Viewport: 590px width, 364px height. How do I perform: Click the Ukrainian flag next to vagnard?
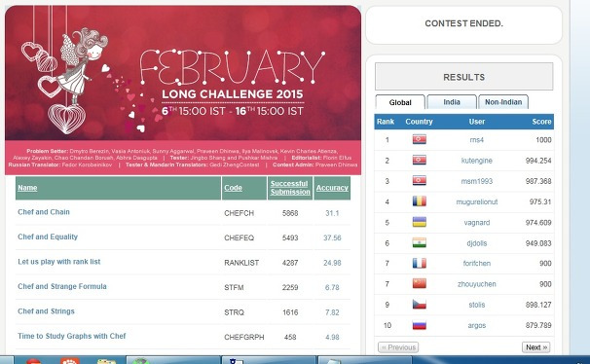[x=420, y=222]
